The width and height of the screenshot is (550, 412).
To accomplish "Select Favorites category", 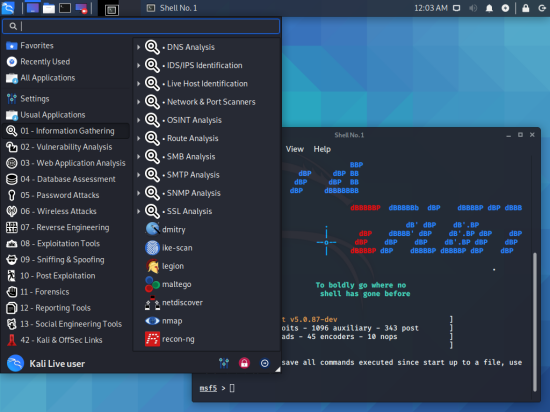I will pyautogui.click(x=66, y=46).
